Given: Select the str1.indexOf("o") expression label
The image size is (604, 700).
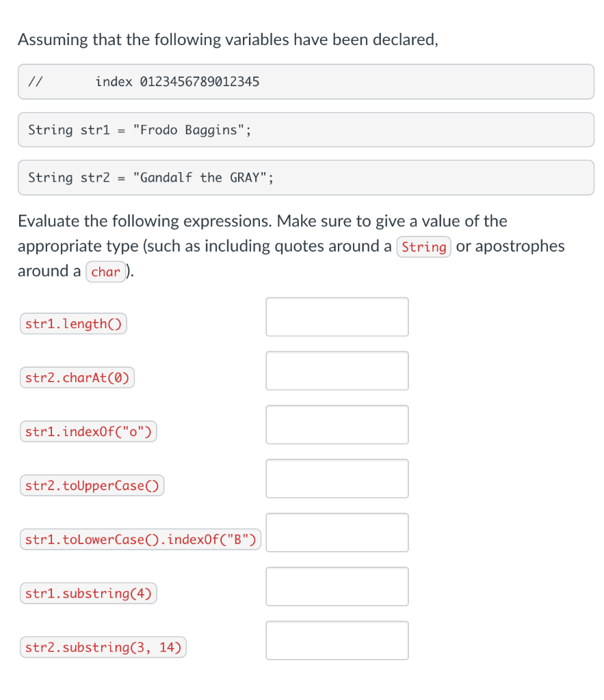Looking at the screenshot, I should point(88,432).
